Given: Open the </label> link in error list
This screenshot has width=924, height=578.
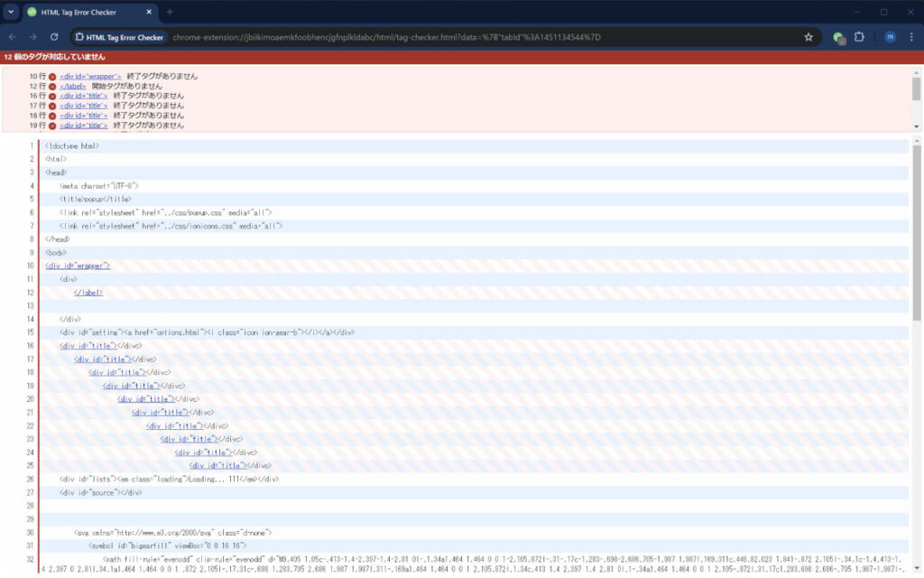Looking at the screenshot, I should click(x=72, y=86).
